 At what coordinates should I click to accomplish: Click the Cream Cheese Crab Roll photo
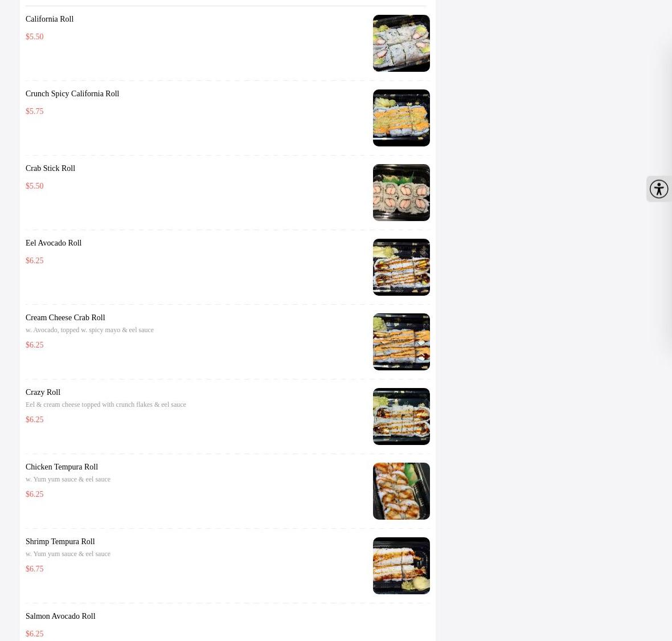[x=401, y=342]
